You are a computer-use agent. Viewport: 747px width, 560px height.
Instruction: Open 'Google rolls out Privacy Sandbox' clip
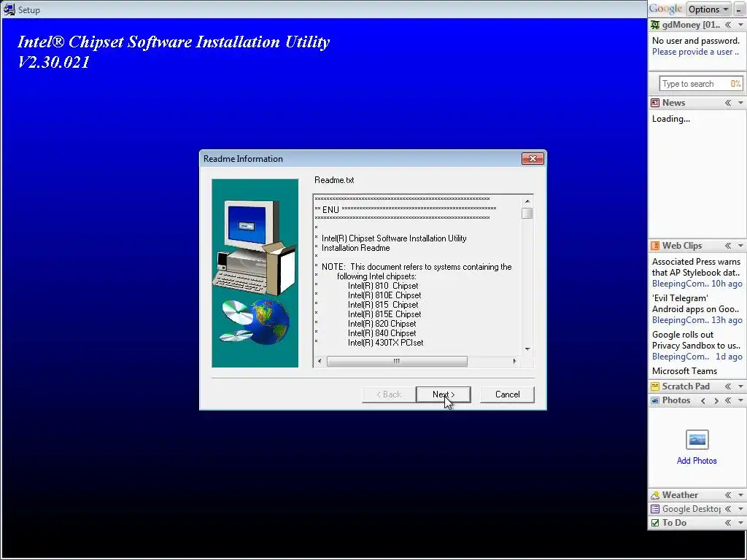696,340
